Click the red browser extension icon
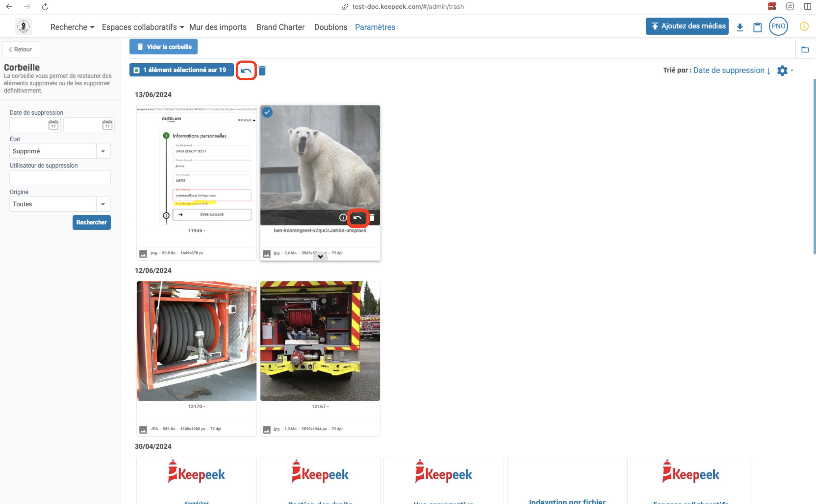The height and width of the screenshot is (504, 816). point(772,6)
